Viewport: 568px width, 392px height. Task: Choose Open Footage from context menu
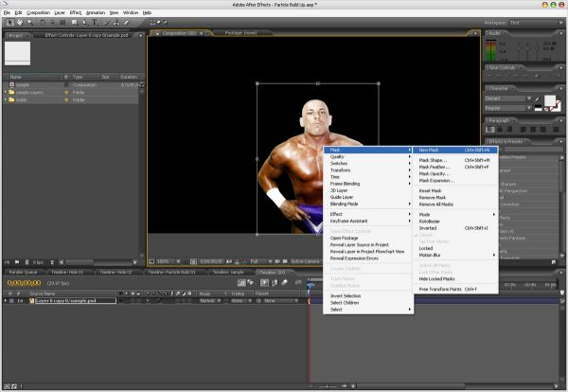coord(368,238)
